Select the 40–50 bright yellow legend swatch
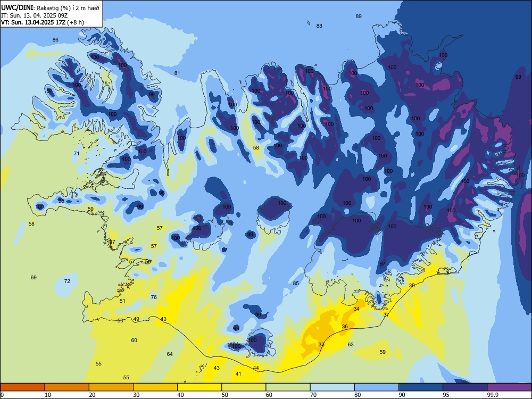This screenshot has width=532, height=399. coord(199,387)
